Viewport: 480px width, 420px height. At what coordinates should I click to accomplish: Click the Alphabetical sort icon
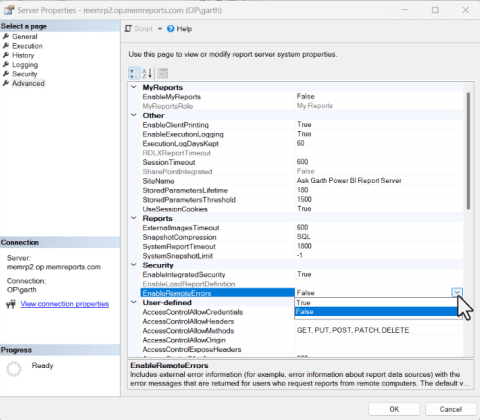[147, 73]
